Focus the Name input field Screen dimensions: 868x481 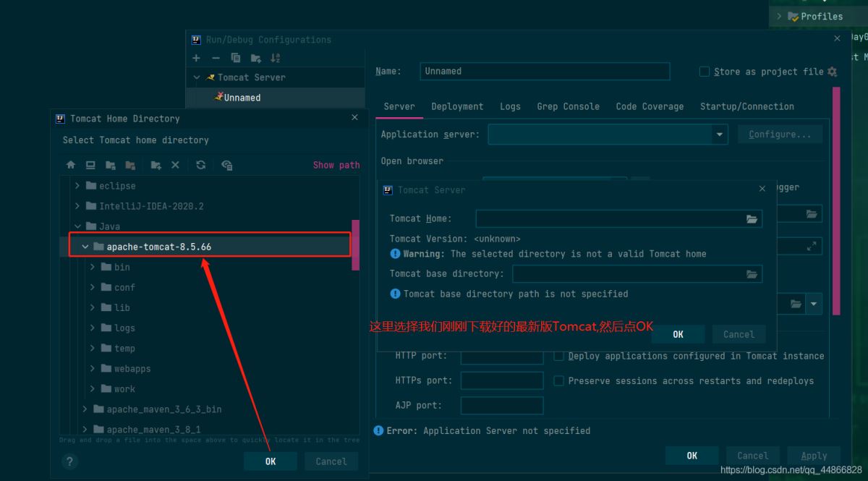coord(545,72)
